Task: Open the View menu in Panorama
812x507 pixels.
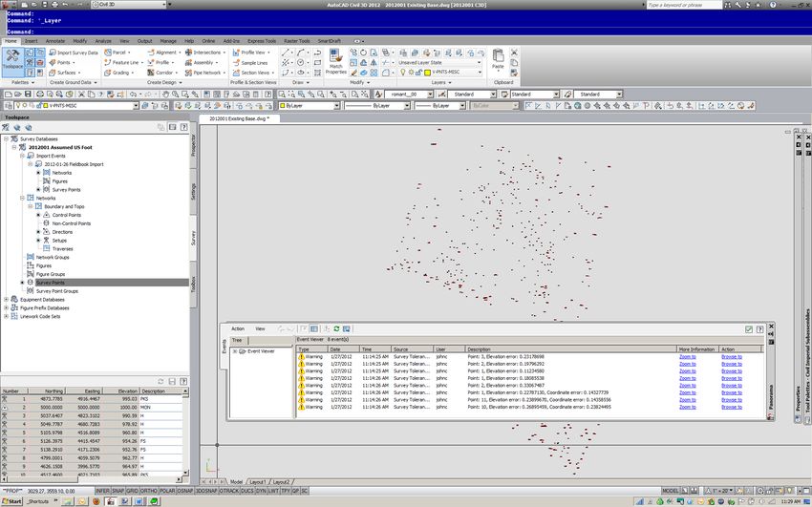Action: point(260,329)
